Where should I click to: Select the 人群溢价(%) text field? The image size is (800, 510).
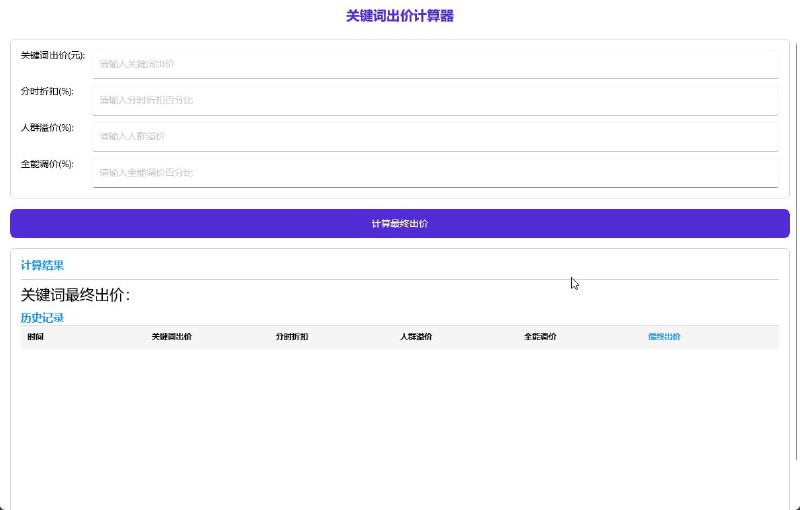pos(435,136)
